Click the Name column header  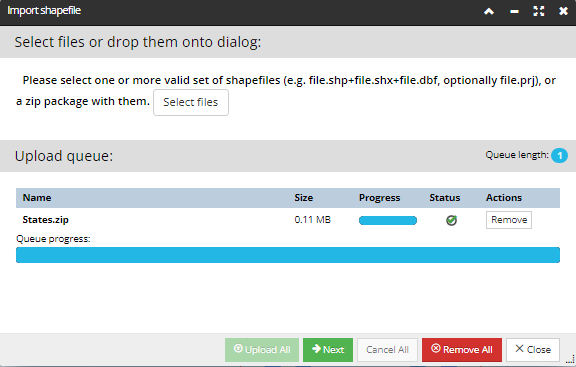click(37, 198)
